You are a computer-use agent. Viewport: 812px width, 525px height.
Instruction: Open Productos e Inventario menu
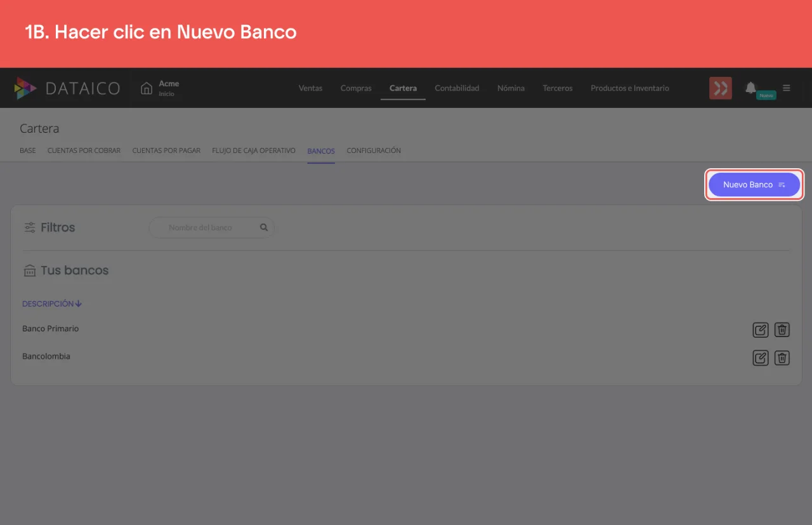click(630, 88)
